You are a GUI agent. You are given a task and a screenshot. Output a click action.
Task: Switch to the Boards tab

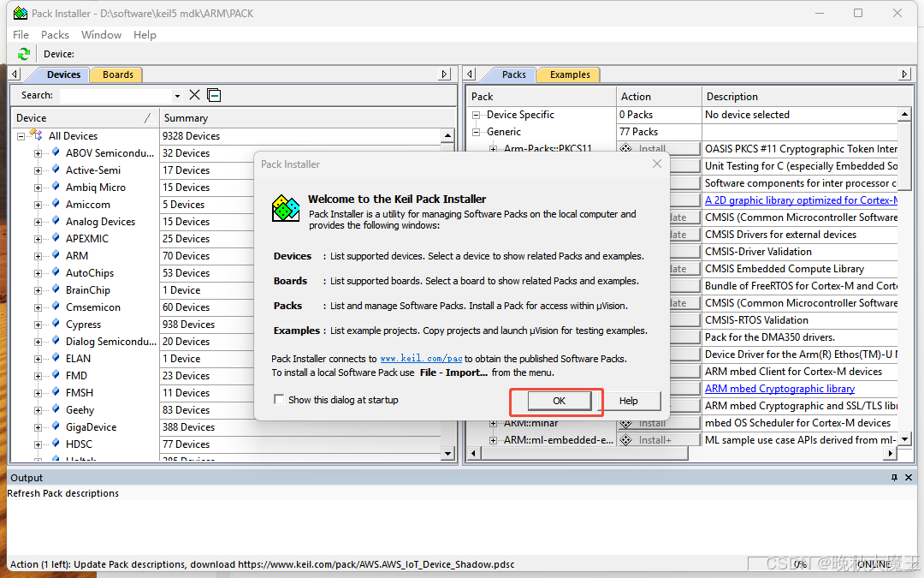point(118,74)
